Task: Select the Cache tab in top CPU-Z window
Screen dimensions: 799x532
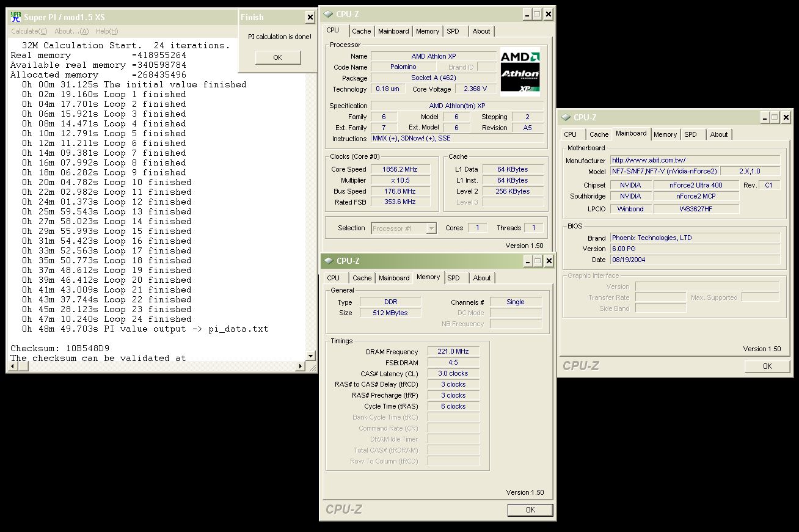Action: point(361,31)
